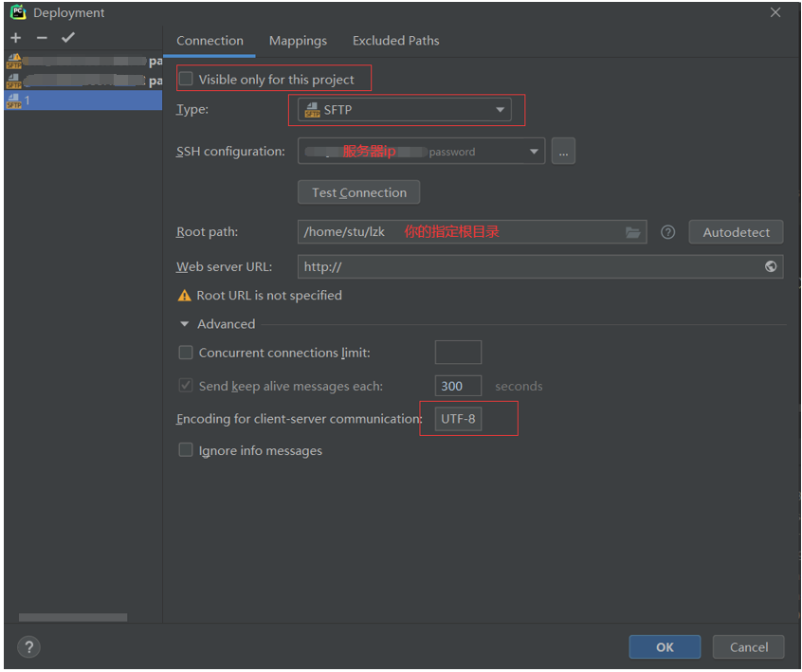
Task: Switch to the Mappings tab
Action: tap(298, 41)
